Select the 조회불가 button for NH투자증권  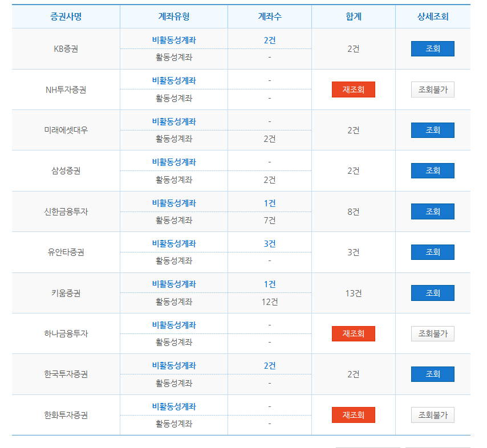click(x=432, y=89)
